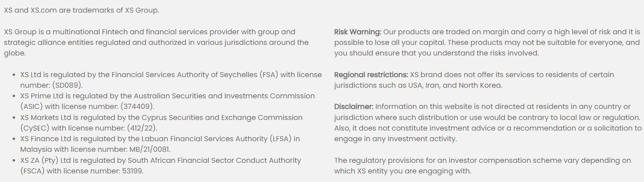Select license number MB/21/0081
Screen dimensions: 644x182
(150, 149)
